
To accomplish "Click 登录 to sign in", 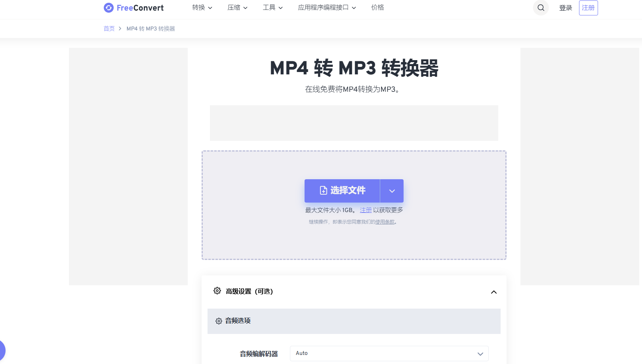I will tap(566, 8).
